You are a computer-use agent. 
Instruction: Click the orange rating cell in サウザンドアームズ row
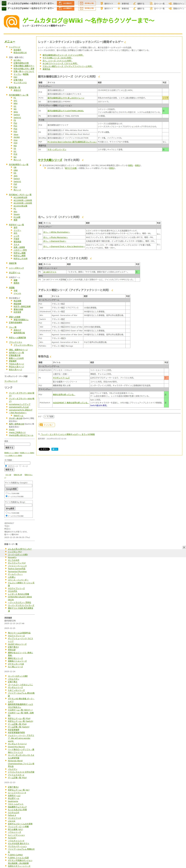[x=166, y=378]
